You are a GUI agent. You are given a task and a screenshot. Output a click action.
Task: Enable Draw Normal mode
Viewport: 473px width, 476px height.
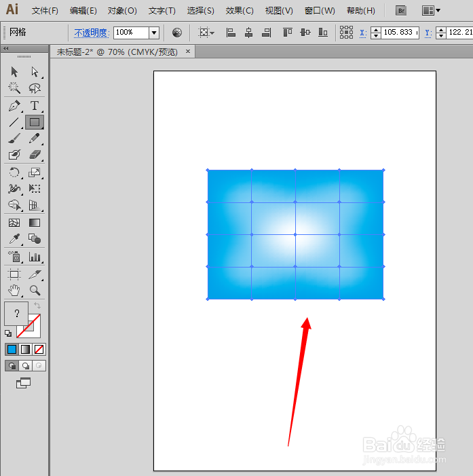(x=12, y=366)
